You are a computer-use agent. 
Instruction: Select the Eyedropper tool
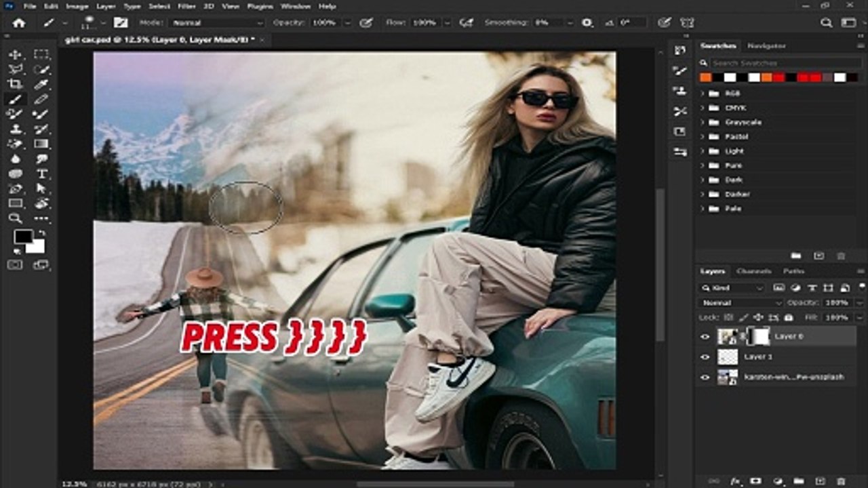tap(42, 85)
